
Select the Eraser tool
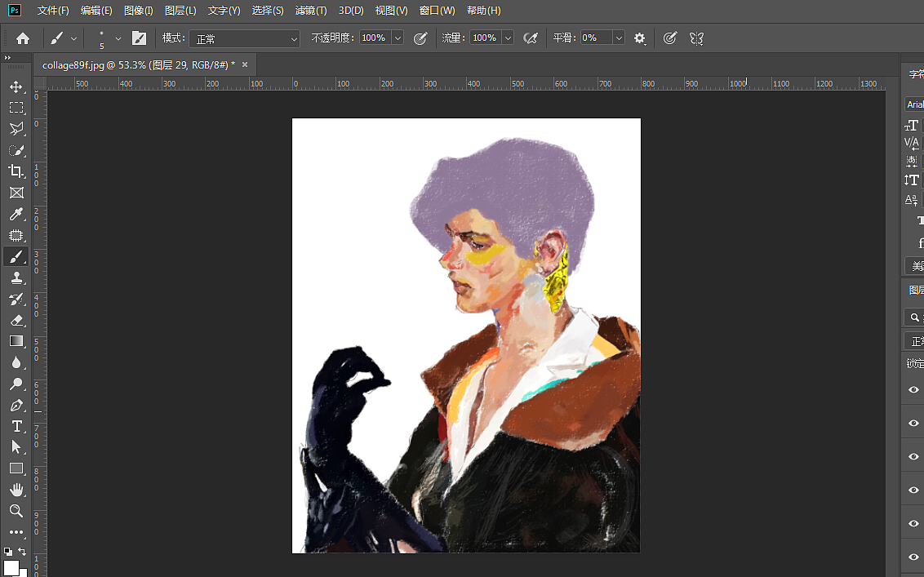click(x=16, y=320)
